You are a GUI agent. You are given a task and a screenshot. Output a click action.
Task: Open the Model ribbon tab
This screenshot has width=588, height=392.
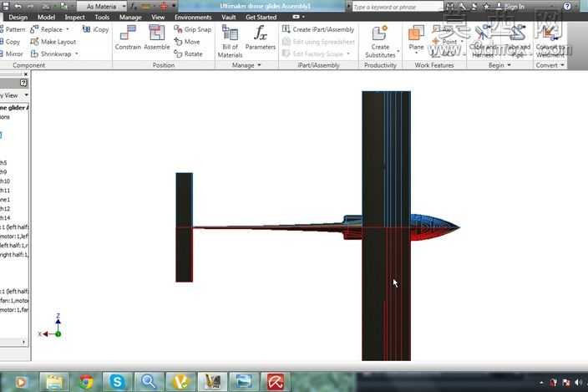[x=46, y=18]
